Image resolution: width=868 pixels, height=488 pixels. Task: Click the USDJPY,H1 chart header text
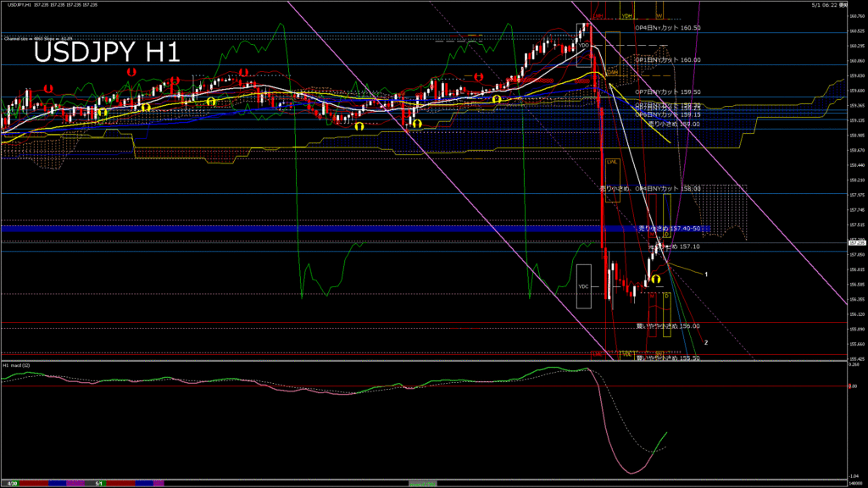pos(19,4)
